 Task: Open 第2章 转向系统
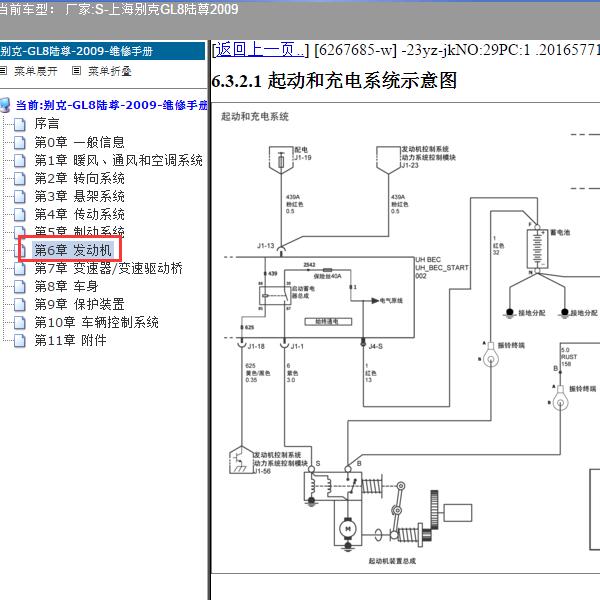(79, 178)
